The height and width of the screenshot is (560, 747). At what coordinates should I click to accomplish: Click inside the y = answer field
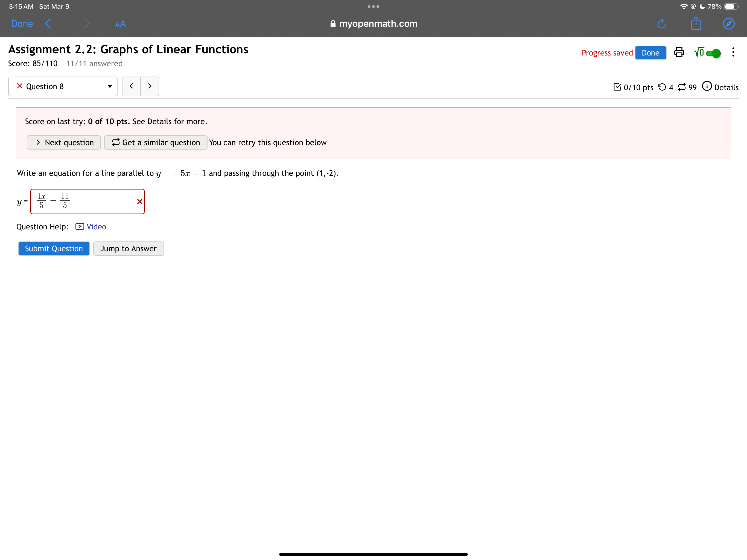[98, 202]
